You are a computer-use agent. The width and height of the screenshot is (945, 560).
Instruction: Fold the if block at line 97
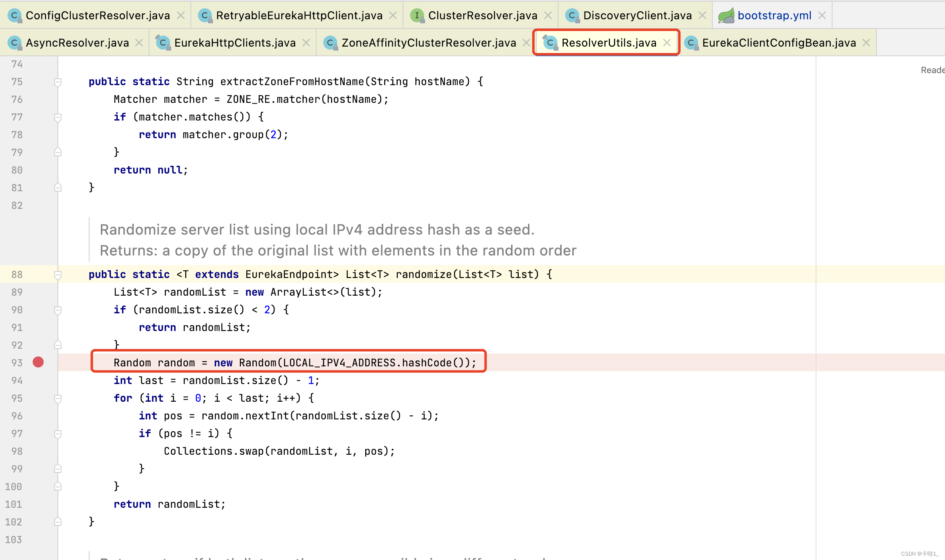pos(58,434)
